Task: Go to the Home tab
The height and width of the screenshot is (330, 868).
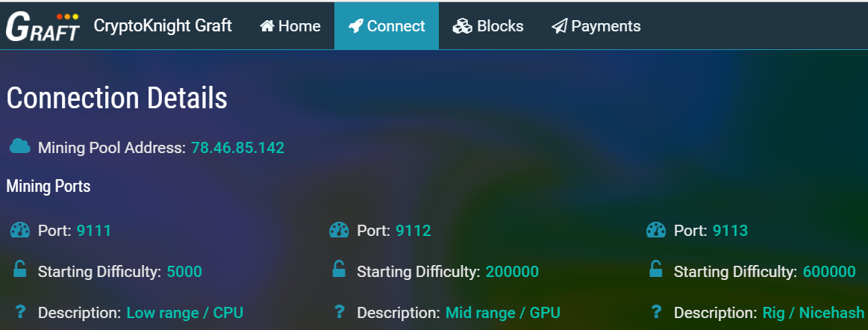Action: tap(290, 26)
